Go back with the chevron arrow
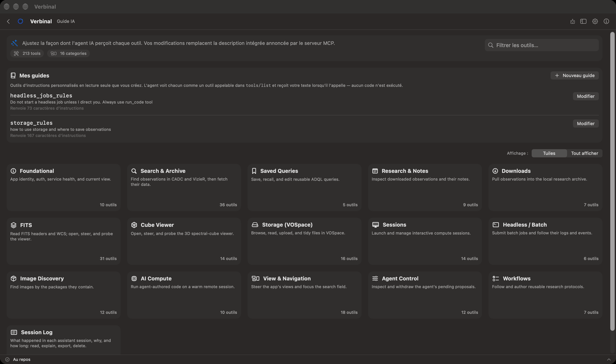 (8, 22)
